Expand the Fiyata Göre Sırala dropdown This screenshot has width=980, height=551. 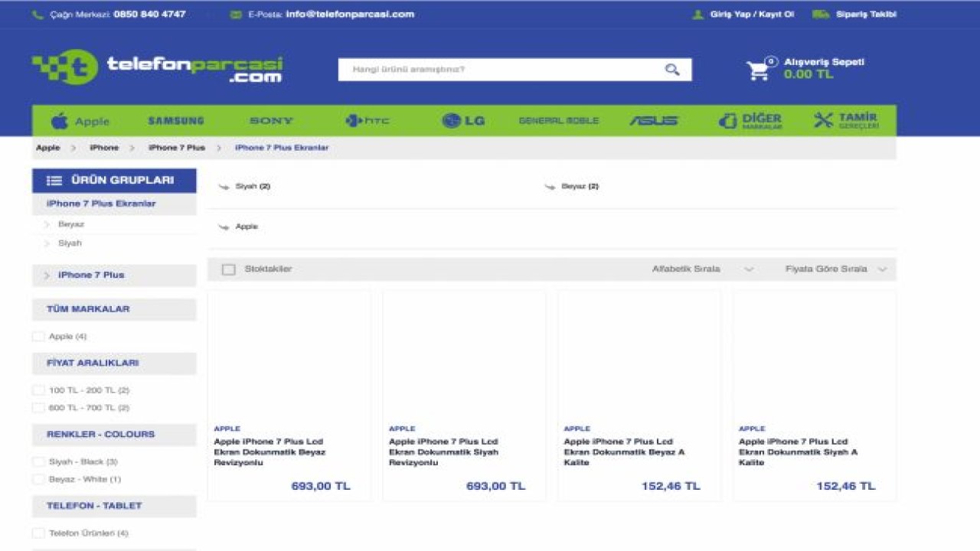835,269
